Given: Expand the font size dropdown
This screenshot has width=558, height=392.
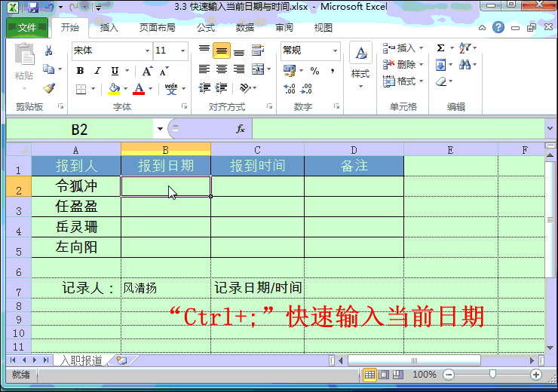Looking at the screenshot, I should pyautogui.click(x=182, y=51).
